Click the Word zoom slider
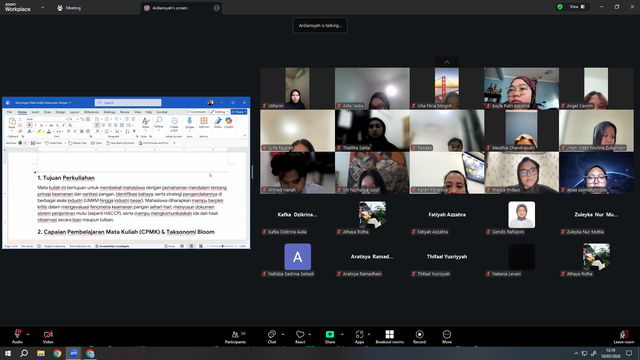This screenshot has height=360, width=640. click(x=222, y=246)
